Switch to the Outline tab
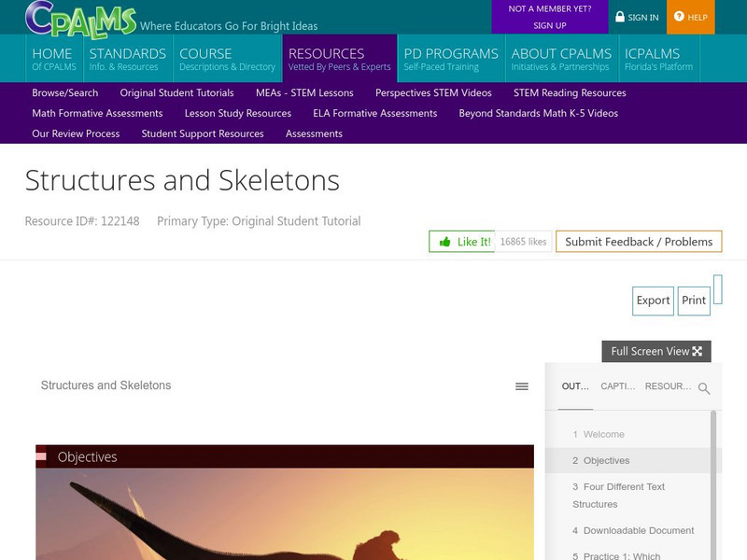The height and width of the screenshot is (560, 747). pos(575,386)
